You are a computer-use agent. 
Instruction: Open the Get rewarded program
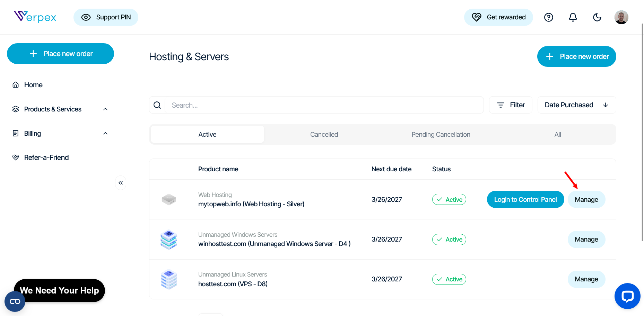(x=498, y=17)
